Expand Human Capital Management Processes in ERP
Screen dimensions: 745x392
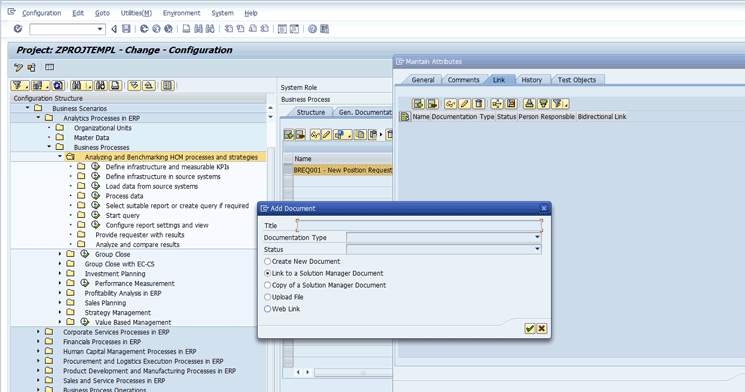[x=38, y=352]
